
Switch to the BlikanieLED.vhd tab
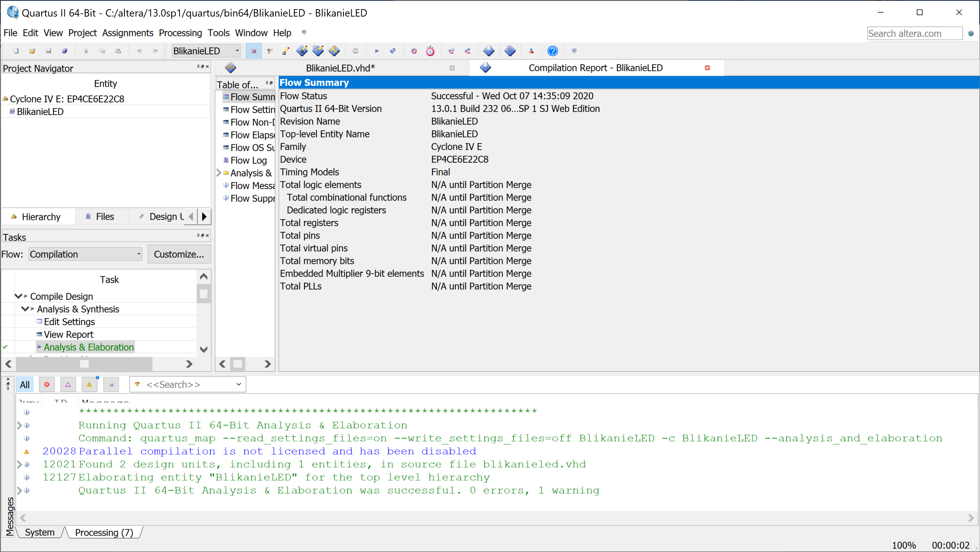(340, 68)
